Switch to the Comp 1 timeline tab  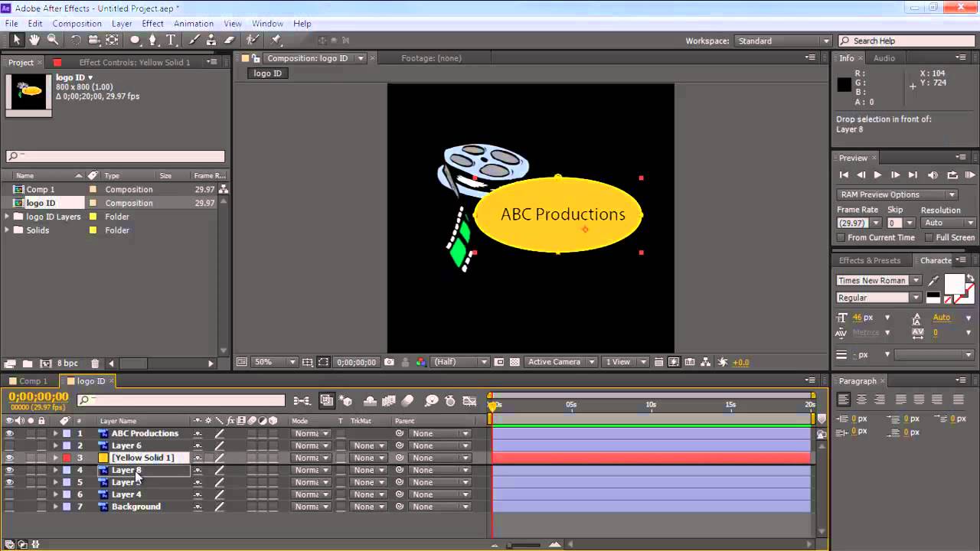point(33,381)
